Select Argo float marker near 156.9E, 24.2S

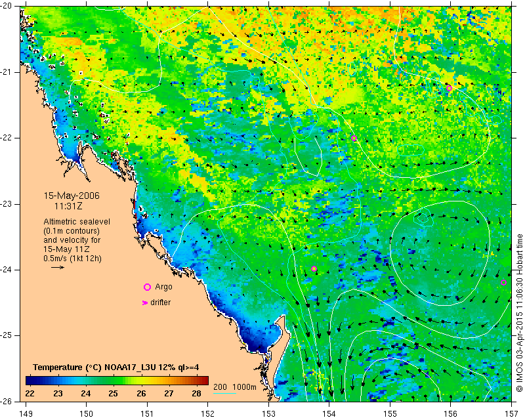point(503,282)
